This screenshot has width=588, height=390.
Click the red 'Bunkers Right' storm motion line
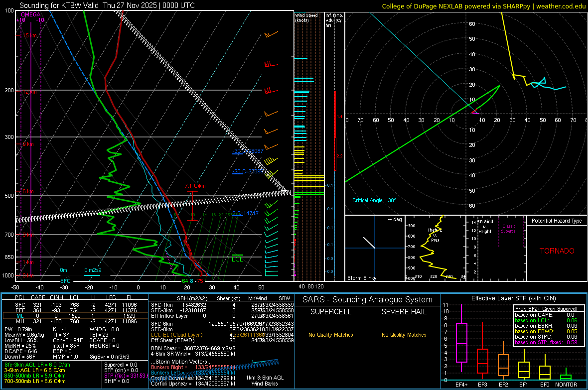click(x=193, y=367)
